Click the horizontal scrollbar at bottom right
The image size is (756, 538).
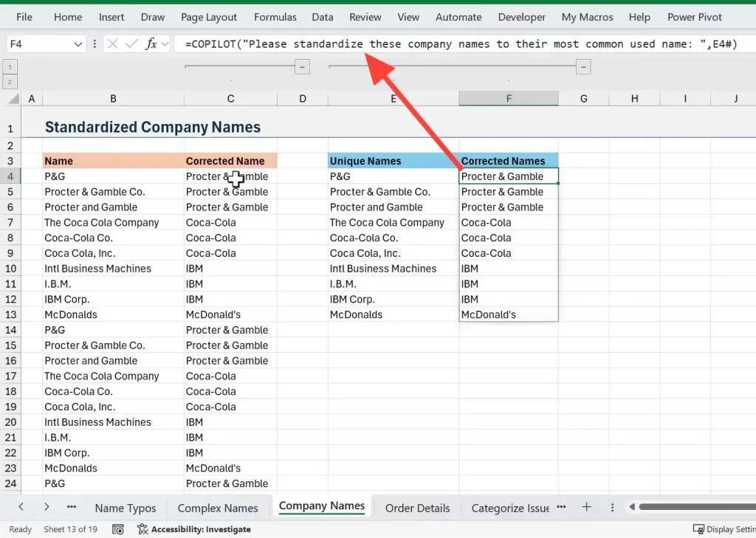694,507
